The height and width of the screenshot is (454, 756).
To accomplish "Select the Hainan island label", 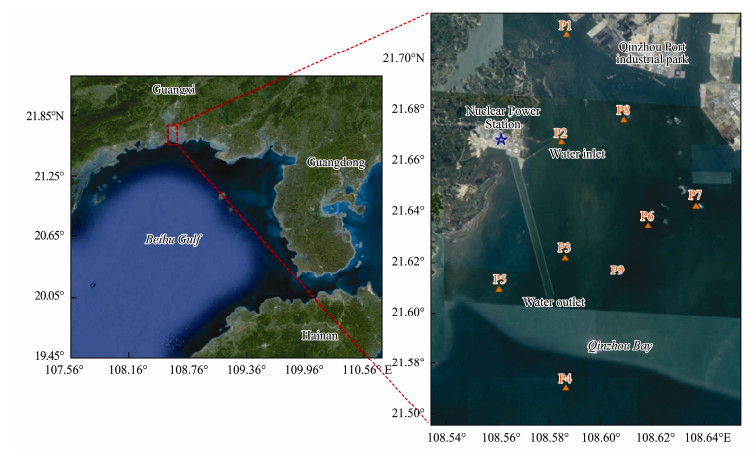I will tap(322, 335).
